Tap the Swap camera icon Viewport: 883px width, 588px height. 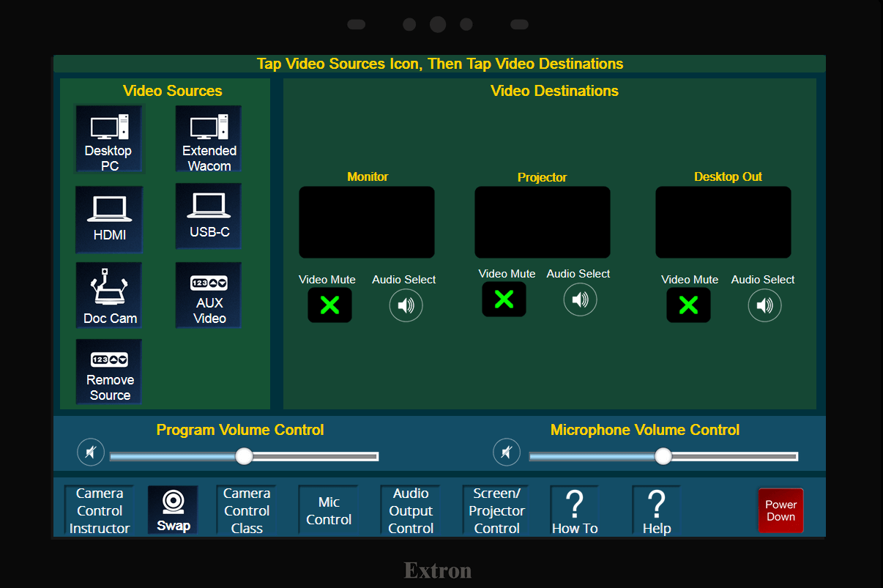(x=173, y=510)
